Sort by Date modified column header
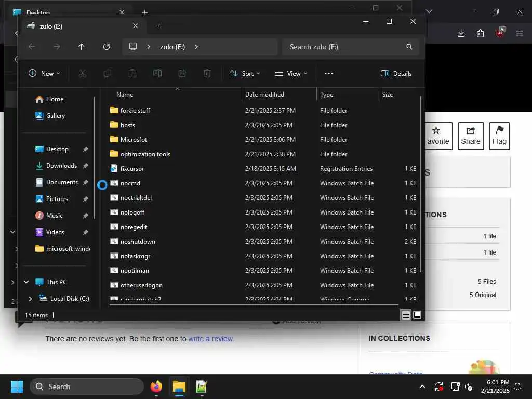Screen dimensions: 532x399 (264, 95)
